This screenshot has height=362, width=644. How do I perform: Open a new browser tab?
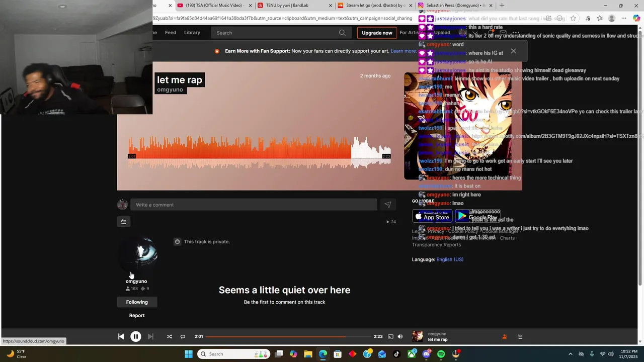[502, 6]
